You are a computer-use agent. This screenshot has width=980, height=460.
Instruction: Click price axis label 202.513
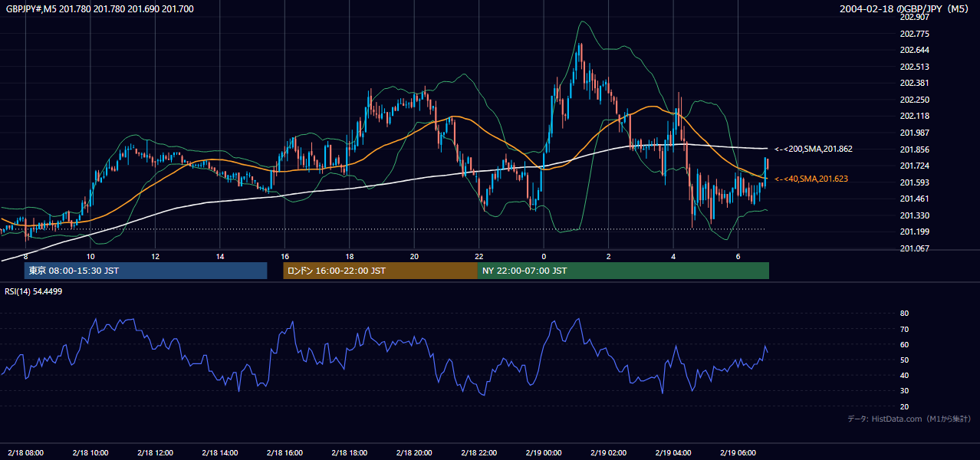914,67
